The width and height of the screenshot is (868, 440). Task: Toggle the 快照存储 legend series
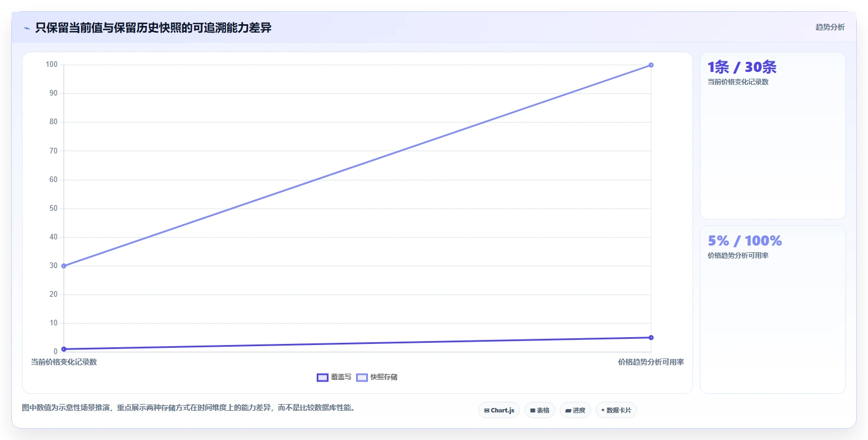click(x=377, y=377)
